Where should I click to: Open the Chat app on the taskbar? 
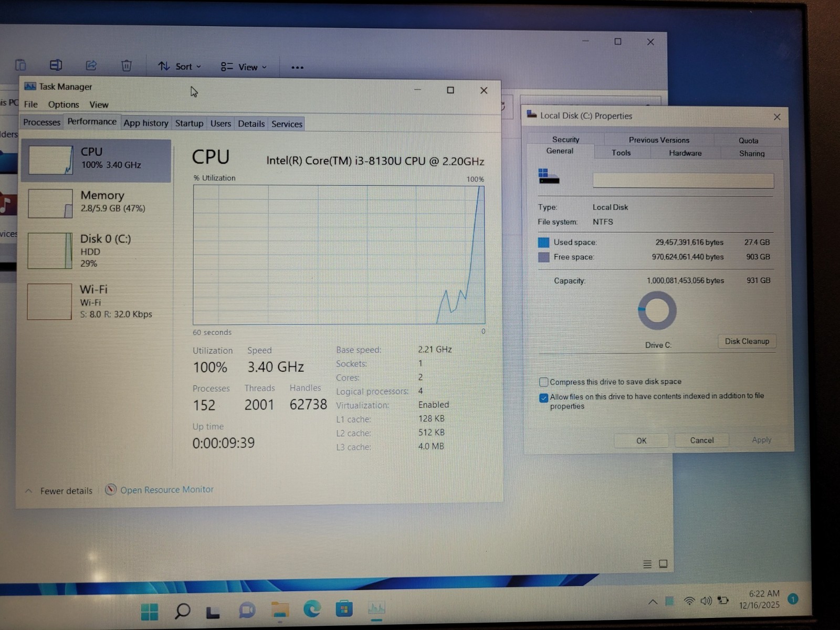tap(247, 610)
